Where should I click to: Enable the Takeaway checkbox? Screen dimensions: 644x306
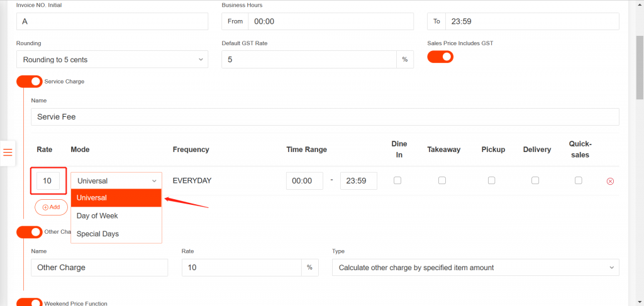[x=442, y=180]
